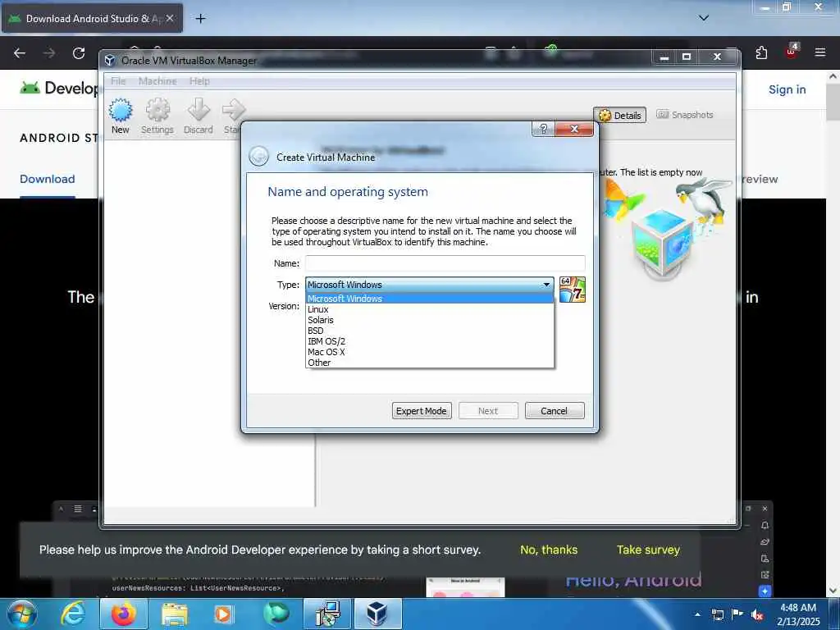This screenshot has width=840, height=630.
Task: Open Windows Explorer folder icon on taskbar
Action: 175,614
